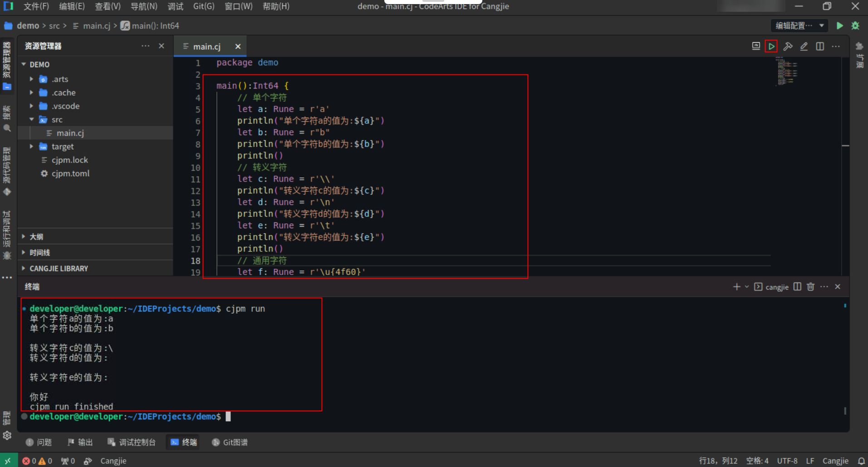Viewport: 868px width, 467px height.
Task: Open the preview icon in editor toolbar
Action: pyautogui.click(x=756, y=46)
